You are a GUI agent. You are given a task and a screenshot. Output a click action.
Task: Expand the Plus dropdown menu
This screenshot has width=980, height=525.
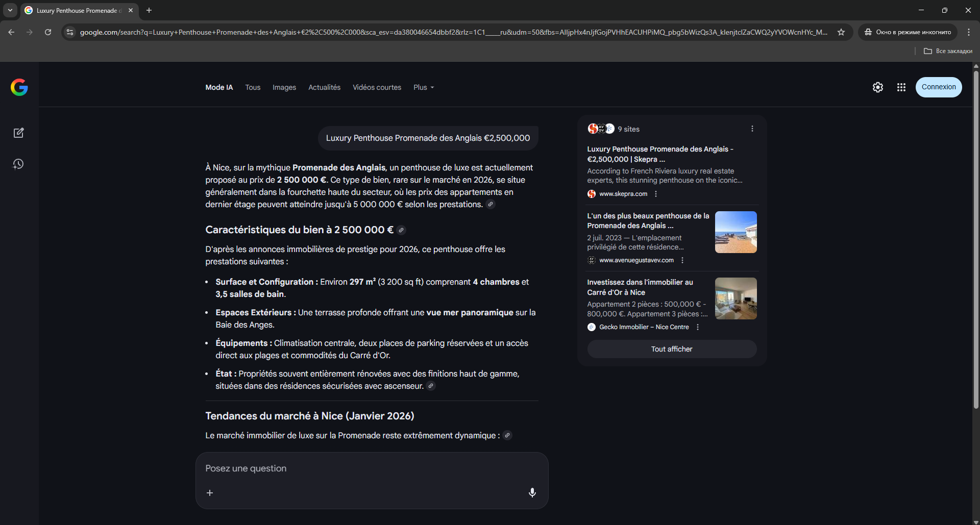424,87
